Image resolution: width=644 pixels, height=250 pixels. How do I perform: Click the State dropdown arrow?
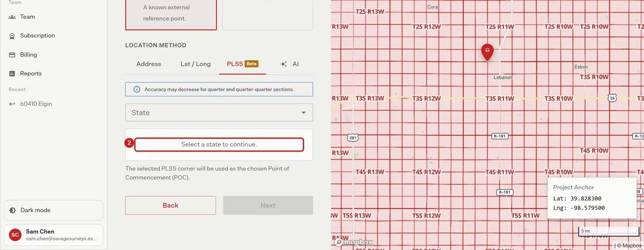(x=304, y=113)
